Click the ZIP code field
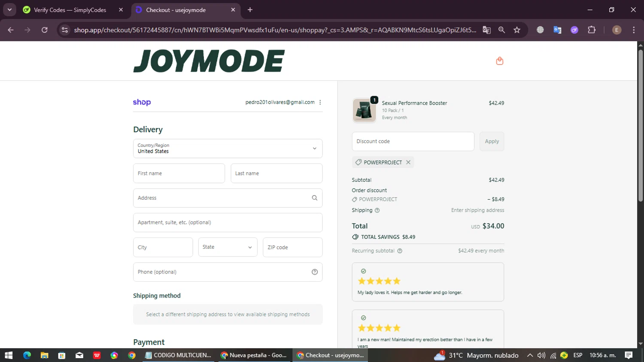 pyautogui.click(x=292, y=247)
